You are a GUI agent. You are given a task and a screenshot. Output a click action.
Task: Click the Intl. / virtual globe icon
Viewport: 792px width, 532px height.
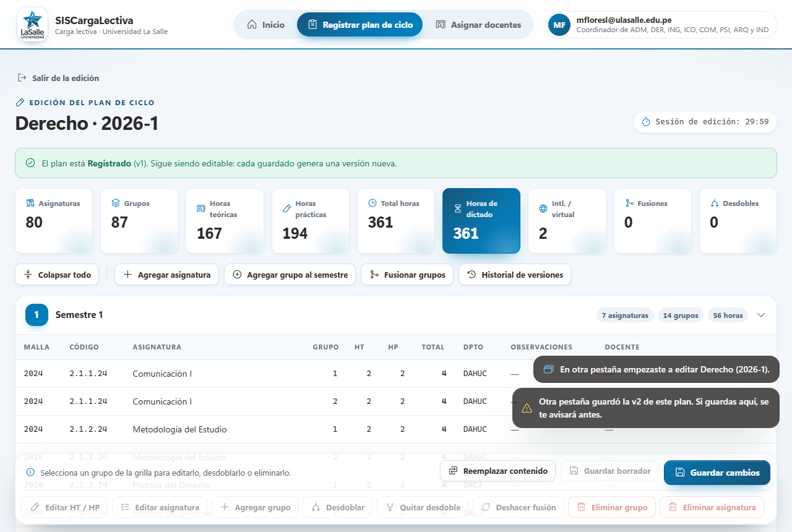coord(543,208)
